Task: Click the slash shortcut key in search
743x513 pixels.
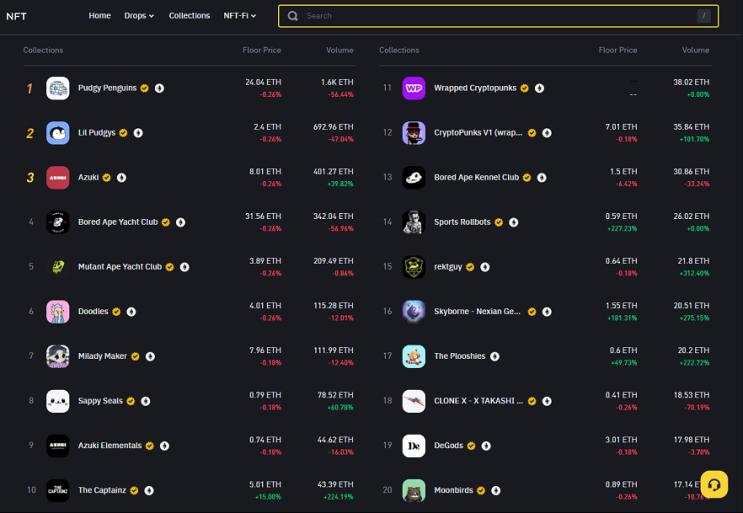Action: pyautogui.click(x=704, y=16)
